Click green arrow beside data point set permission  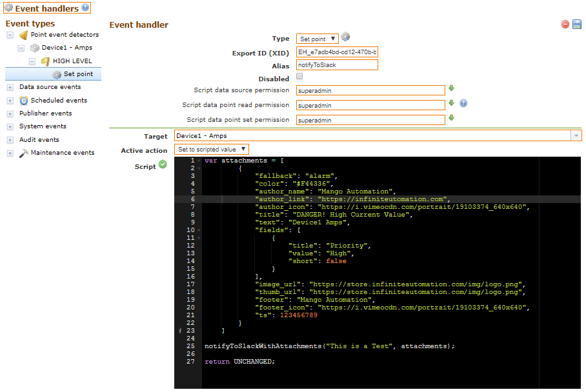click(452, 117)
